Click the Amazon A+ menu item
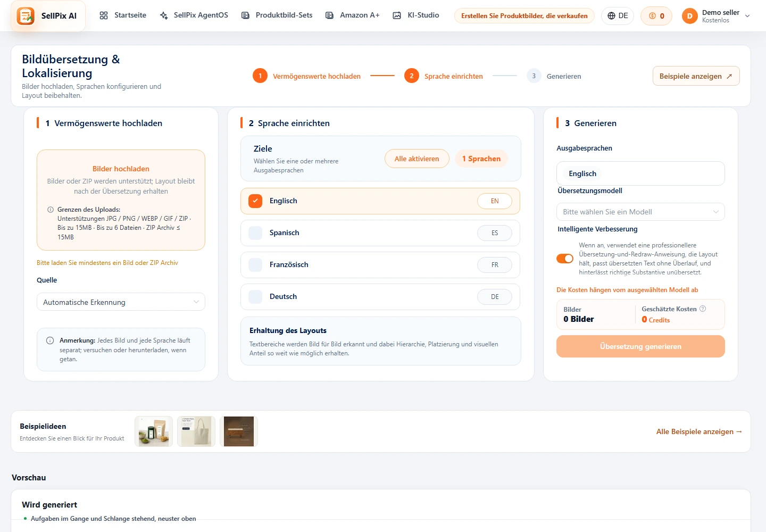 353,15
